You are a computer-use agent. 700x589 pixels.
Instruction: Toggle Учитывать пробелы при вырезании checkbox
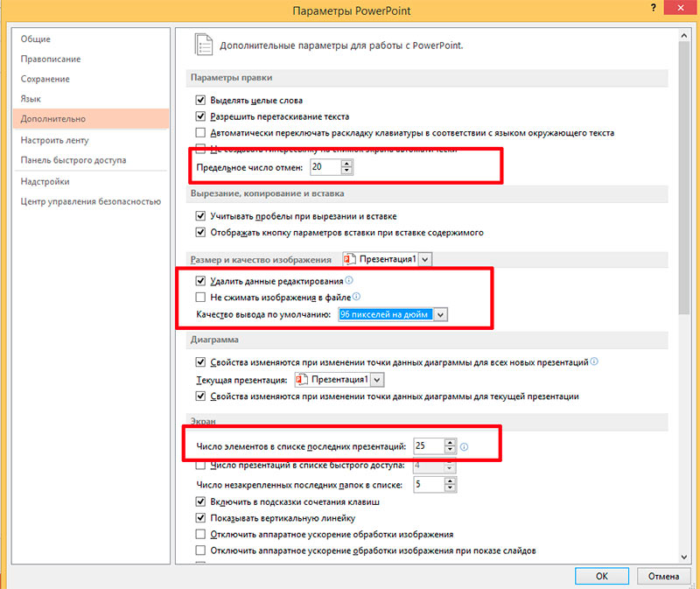200,216
